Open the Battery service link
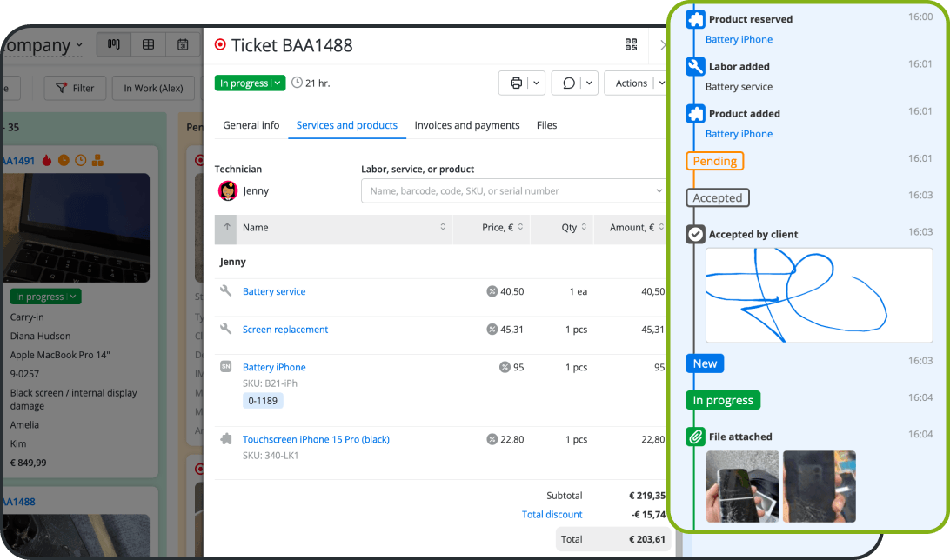 [274, 291]
